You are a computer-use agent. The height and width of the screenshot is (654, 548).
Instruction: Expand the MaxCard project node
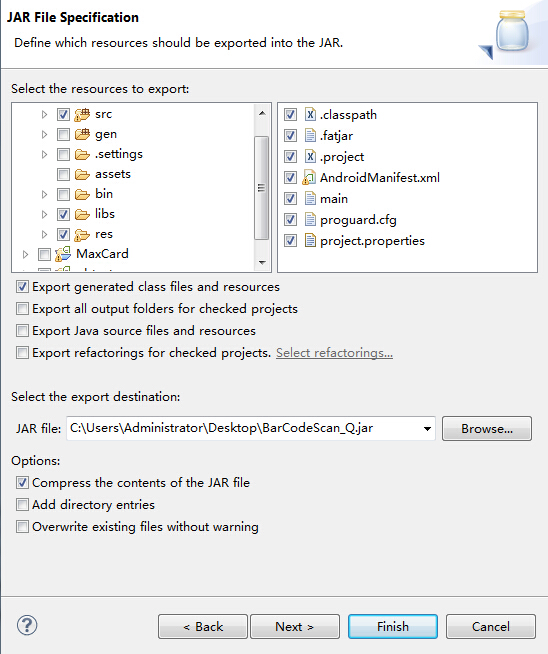click(x=25, y=254)
